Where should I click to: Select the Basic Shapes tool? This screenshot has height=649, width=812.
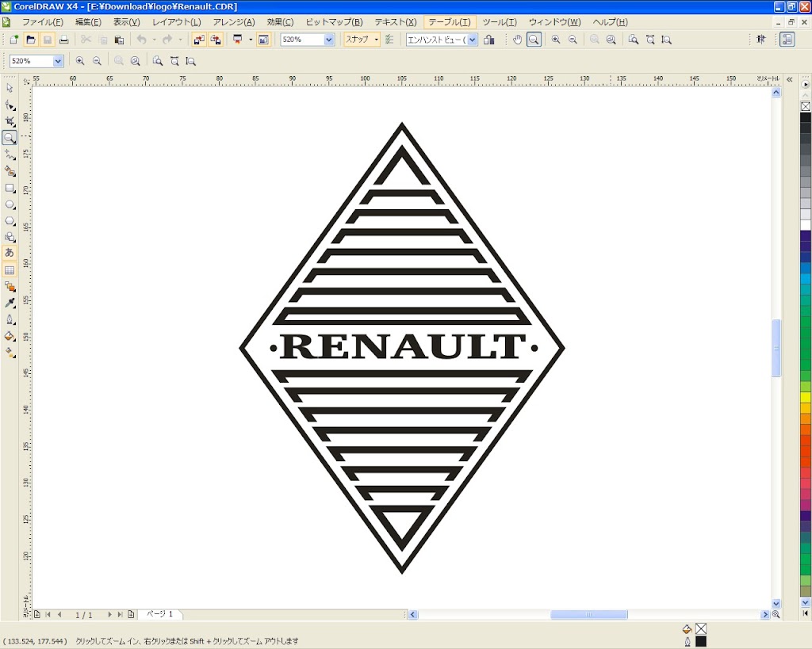click(10, 238)
